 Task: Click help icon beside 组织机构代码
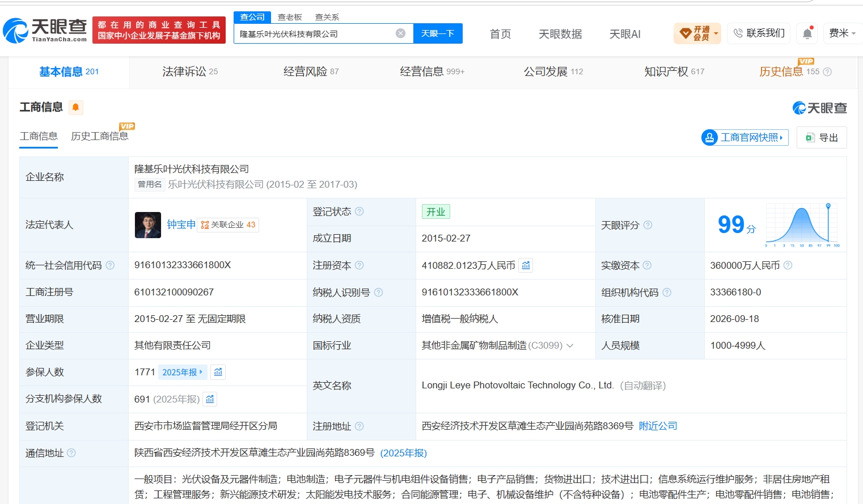[x=667, y=293]
